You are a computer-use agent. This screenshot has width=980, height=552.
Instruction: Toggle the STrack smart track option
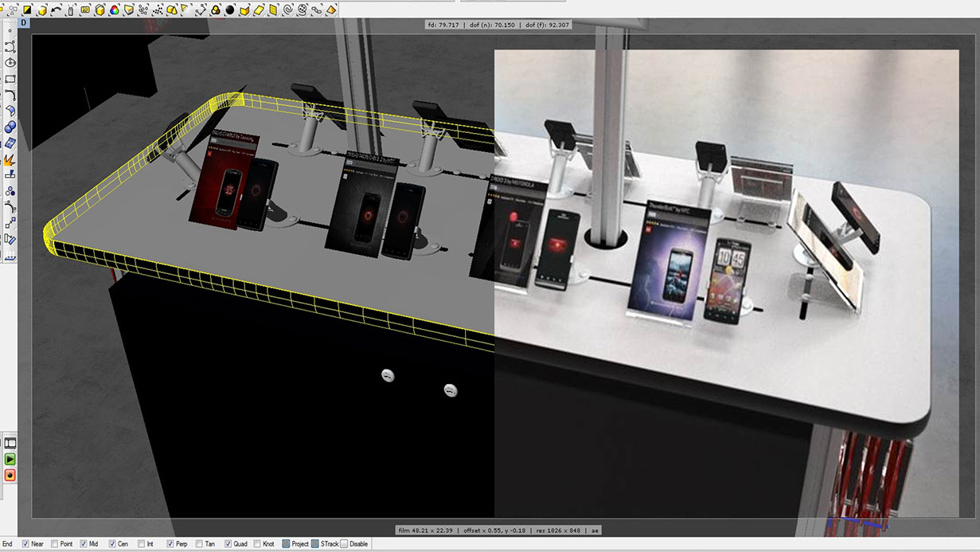pyautogui.click(x=315, y=544)
